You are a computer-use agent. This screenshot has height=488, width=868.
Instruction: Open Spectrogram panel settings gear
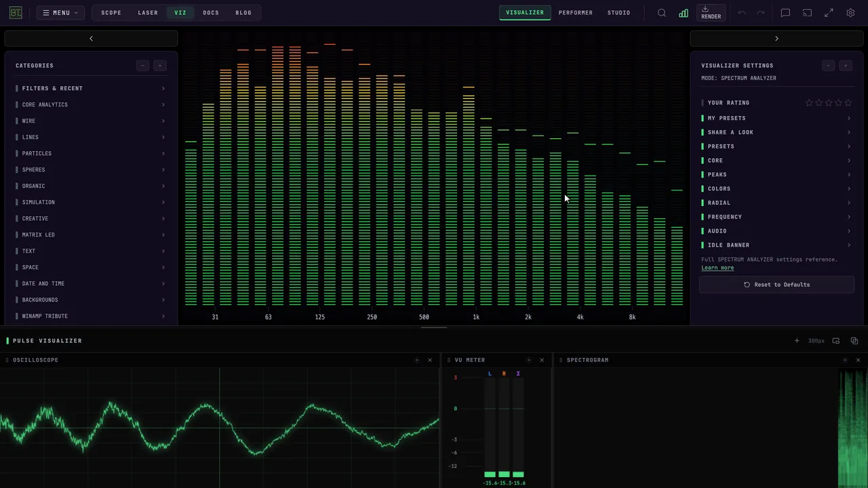tap(845, 360)
